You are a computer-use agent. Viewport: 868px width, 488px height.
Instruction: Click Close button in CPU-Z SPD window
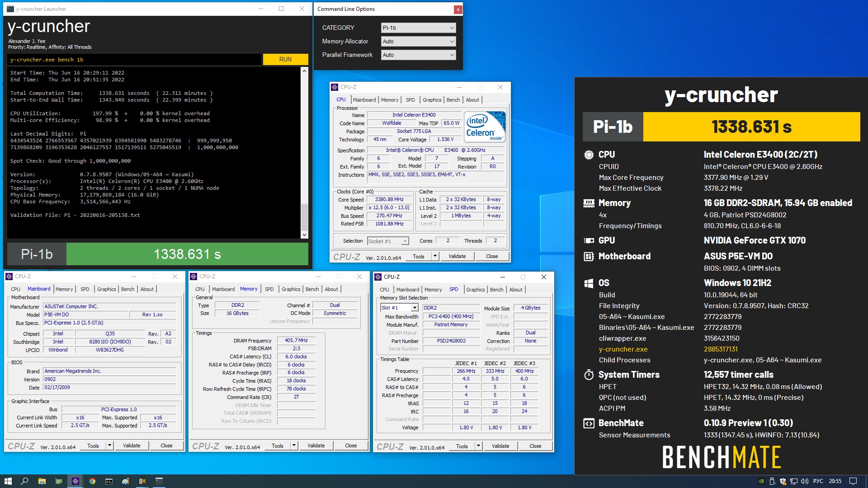tap(535, 446)
